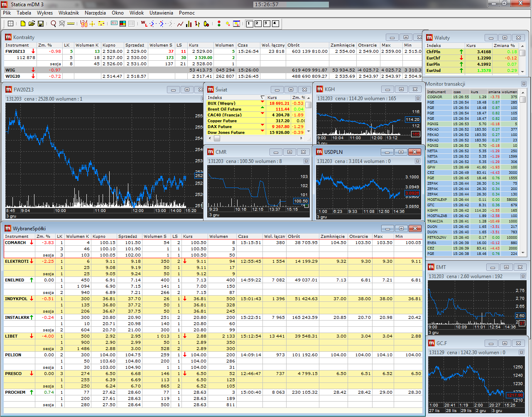Select the PROCHEM instrument row

tap(213, 392)
